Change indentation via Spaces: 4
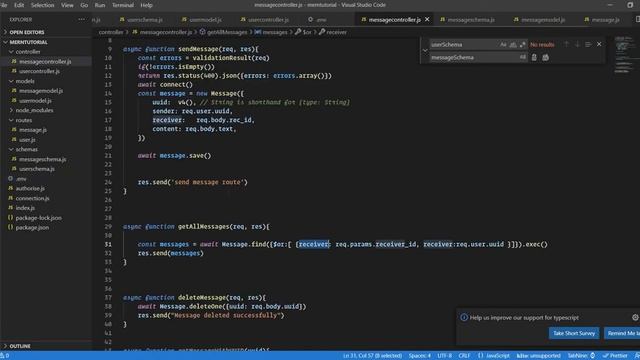Image resolution: width=640 pixels, height=360 pixels. [420, 356]
